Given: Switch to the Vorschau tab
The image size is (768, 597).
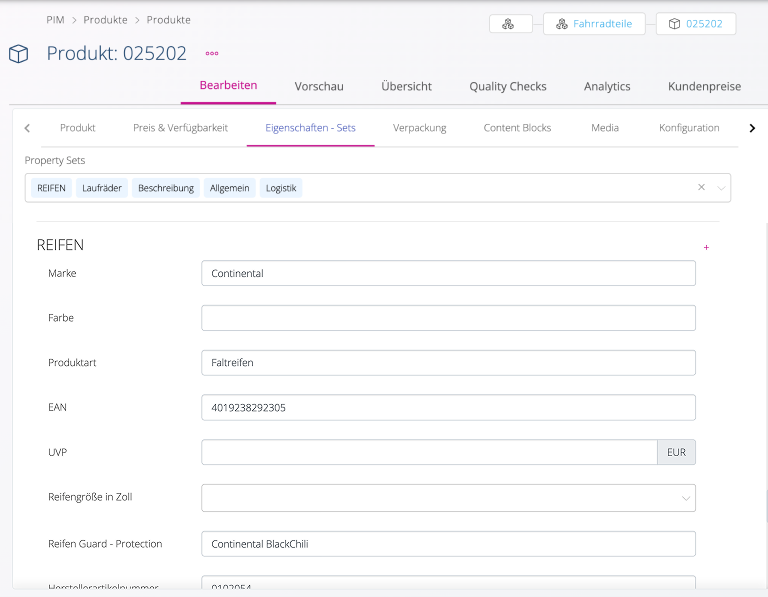Looking at the screenshot, I should [319, 86].
